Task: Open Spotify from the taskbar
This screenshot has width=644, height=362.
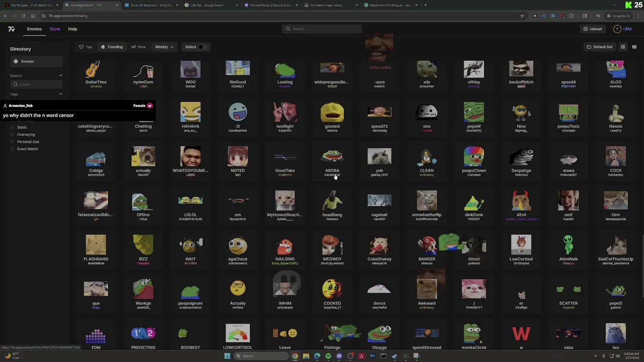Action: point(328,356)
